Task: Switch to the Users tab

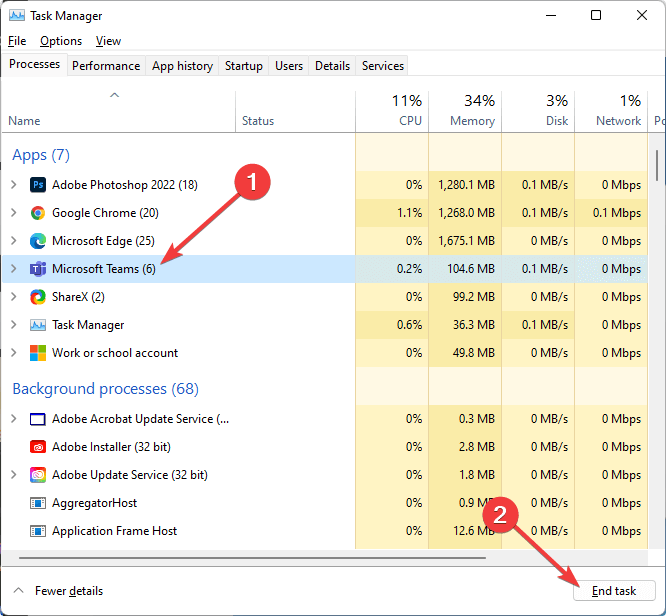Action: pos(289,66)
